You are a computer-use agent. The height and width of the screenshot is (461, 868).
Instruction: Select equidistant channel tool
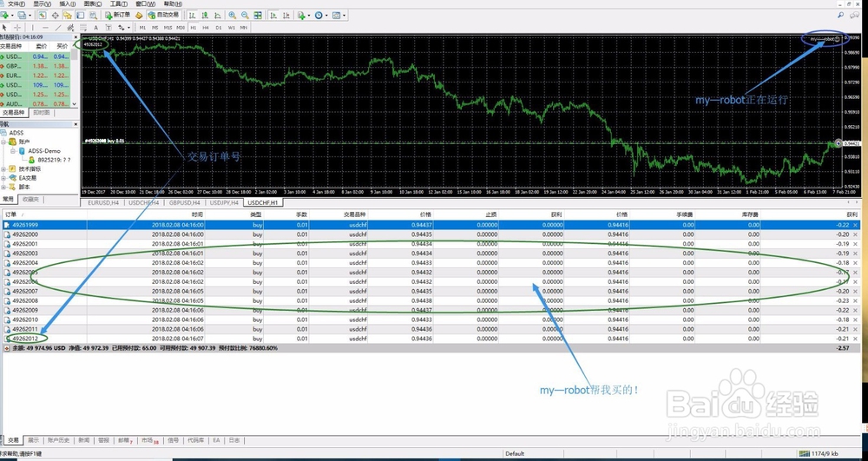(70, 27)
